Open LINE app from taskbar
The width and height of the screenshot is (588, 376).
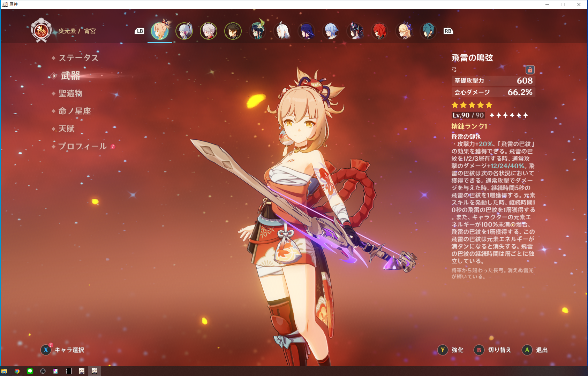tap(30, 371)
